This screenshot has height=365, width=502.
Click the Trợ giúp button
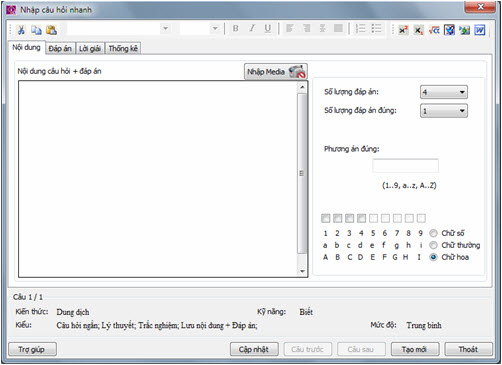point(32,349)
